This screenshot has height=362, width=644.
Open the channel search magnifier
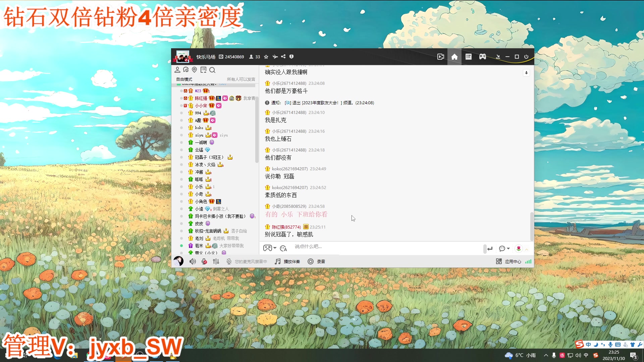point(212,70)
